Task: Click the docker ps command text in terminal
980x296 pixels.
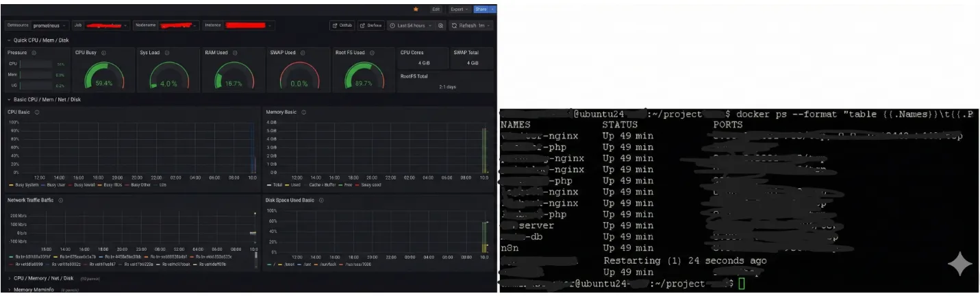Action: pos(855,114)
